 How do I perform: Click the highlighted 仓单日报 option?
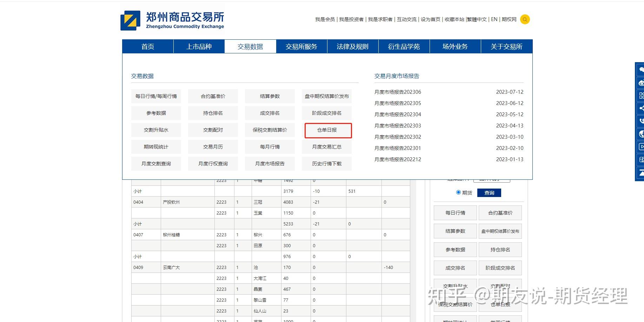tap(327, 130)
